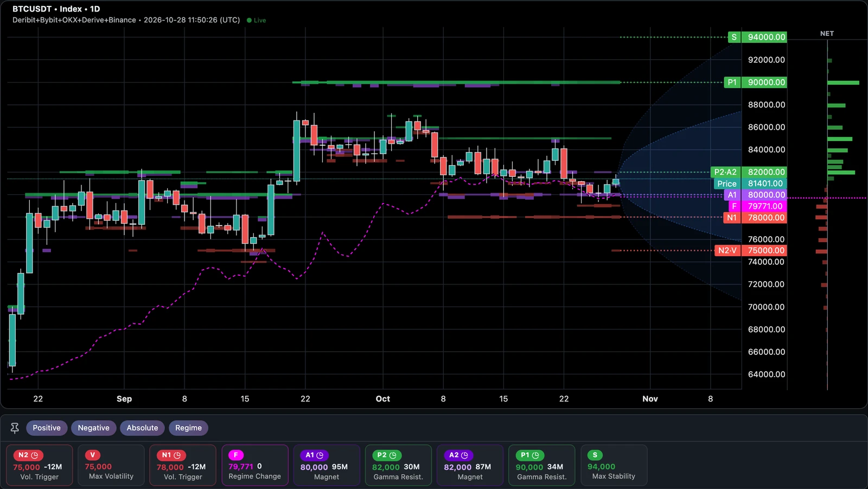
Task: Click the Deribit+Bybit+OKX+Derive+Binance source line
Action: [x=74, y=20]
